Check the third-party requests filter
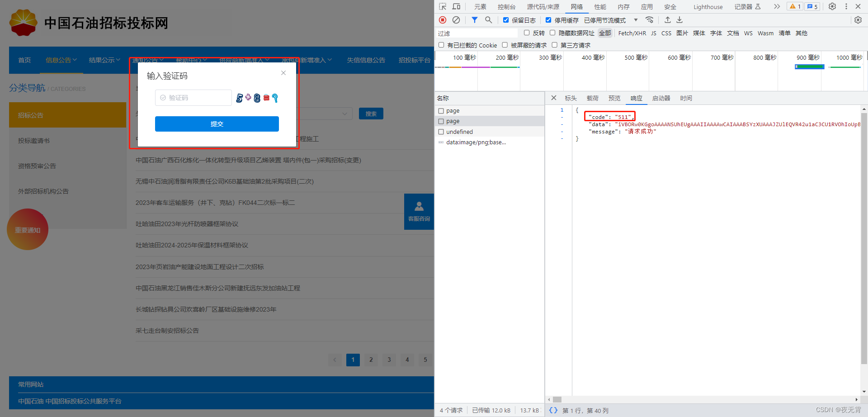The height and width of the screenshot is (417, 868). click(x=555, y=45)
